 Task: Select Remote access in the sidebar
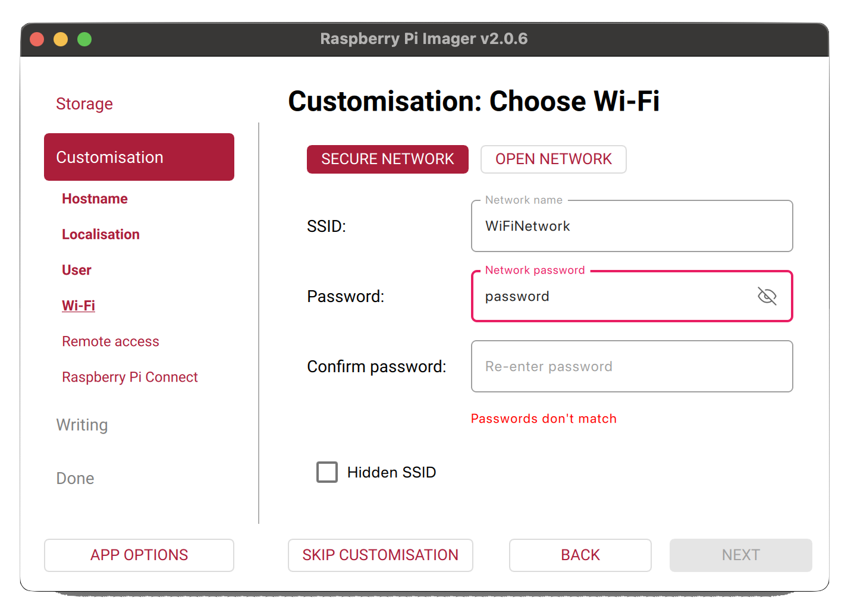[x=110, y=341]
